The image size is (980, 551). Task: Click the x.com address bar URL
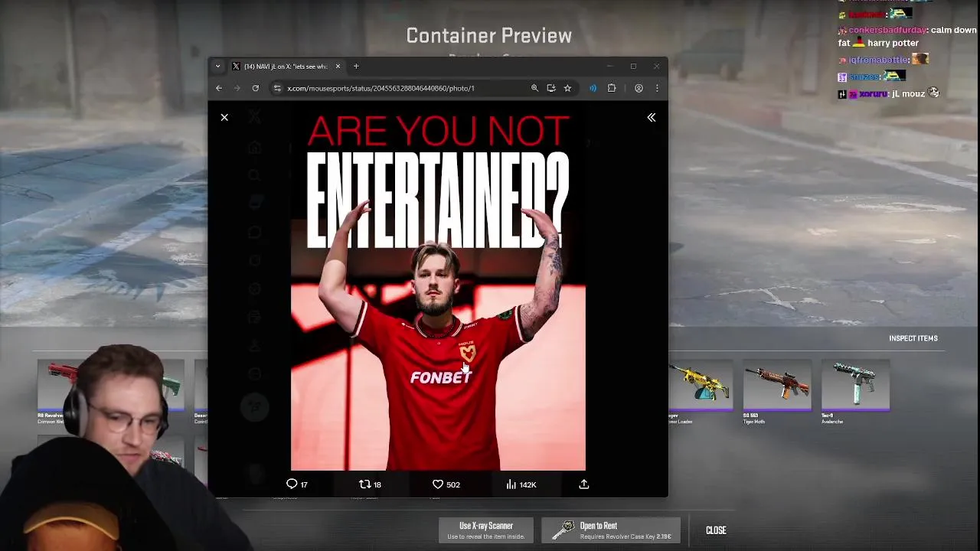tap(381, 88)
